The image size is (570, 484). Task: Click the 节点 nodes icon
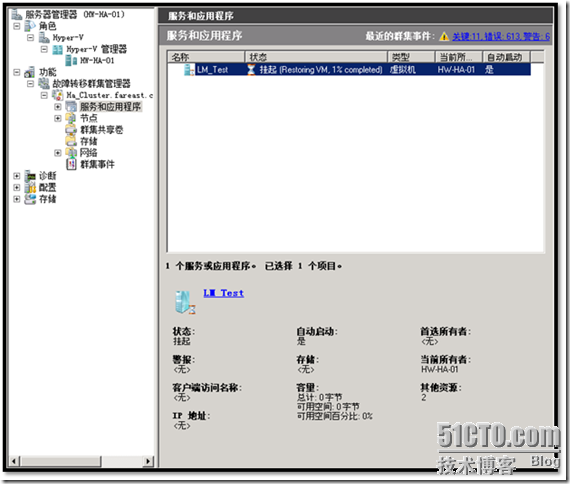click(71, 118)
